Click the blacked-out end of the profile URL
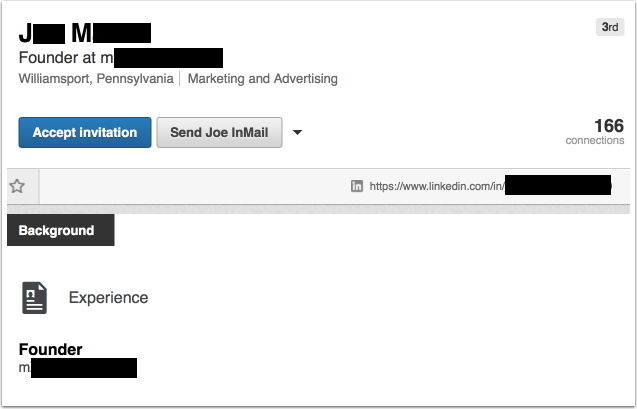The width and height of the screenshot is (637, 409). pos(557,186)
